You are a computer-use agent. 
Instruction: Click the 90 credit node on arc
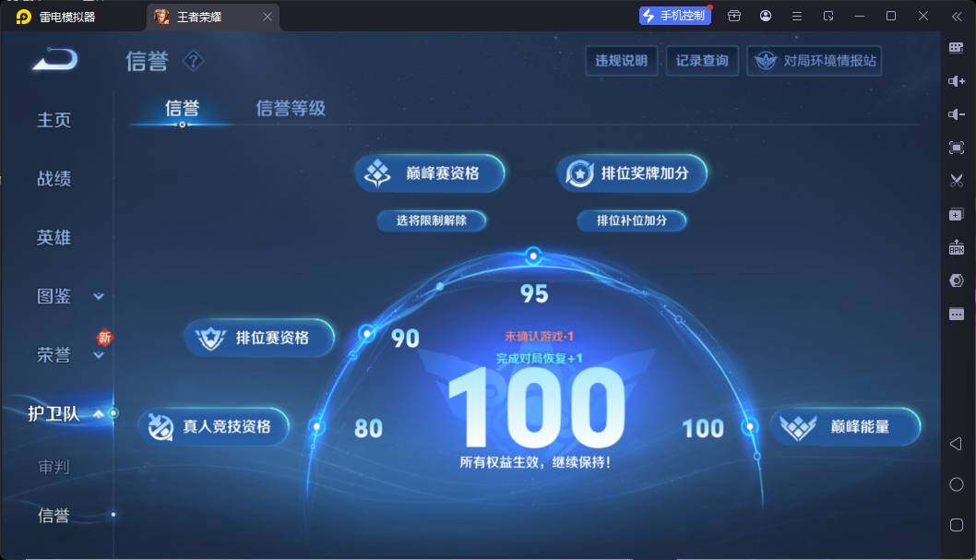coord(367,334)
